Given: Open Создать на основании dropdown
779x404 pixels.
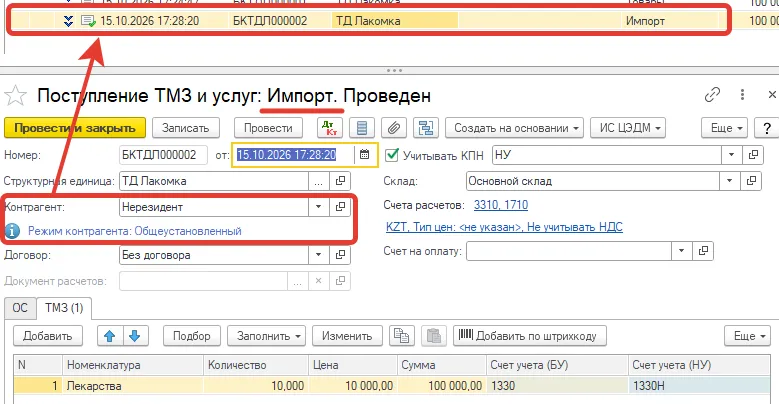Looking at the screenshot, I should 514,128.
